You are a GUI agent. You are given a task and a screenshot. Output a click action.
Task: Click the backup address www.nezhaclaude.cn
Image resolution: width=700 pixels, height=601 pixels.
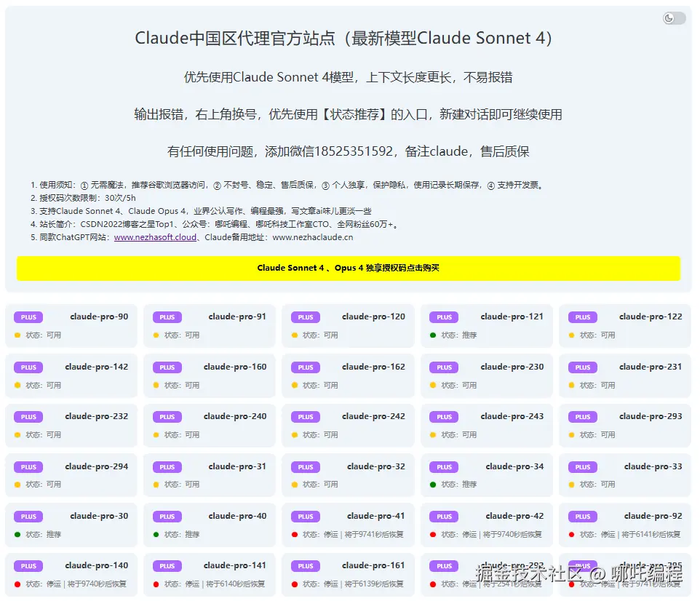point(312,237)
